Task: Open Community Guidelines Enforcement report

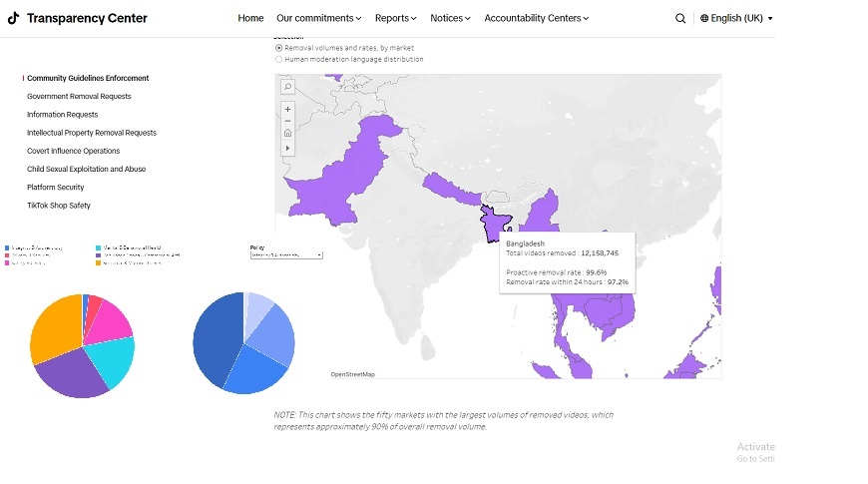Action: coord(88,78)
